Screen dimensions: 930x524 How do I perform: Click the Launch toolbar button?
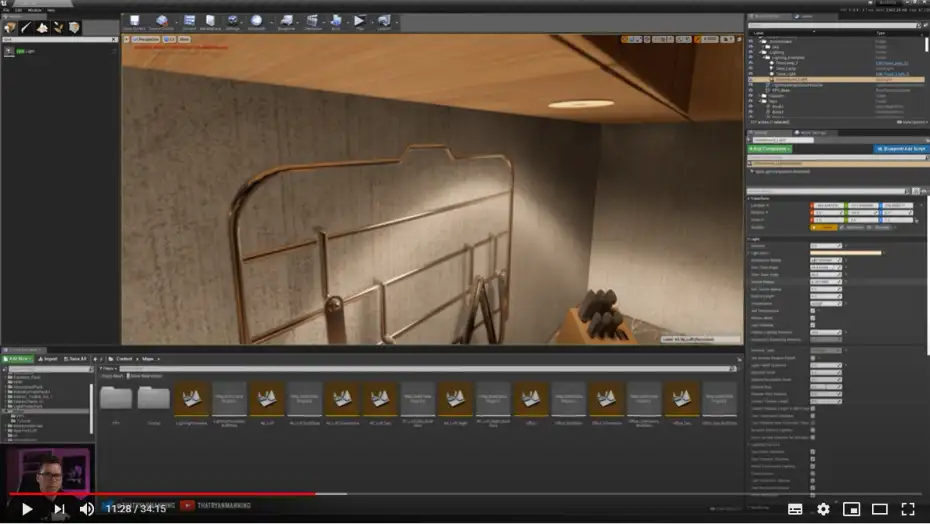coord(384,23)
